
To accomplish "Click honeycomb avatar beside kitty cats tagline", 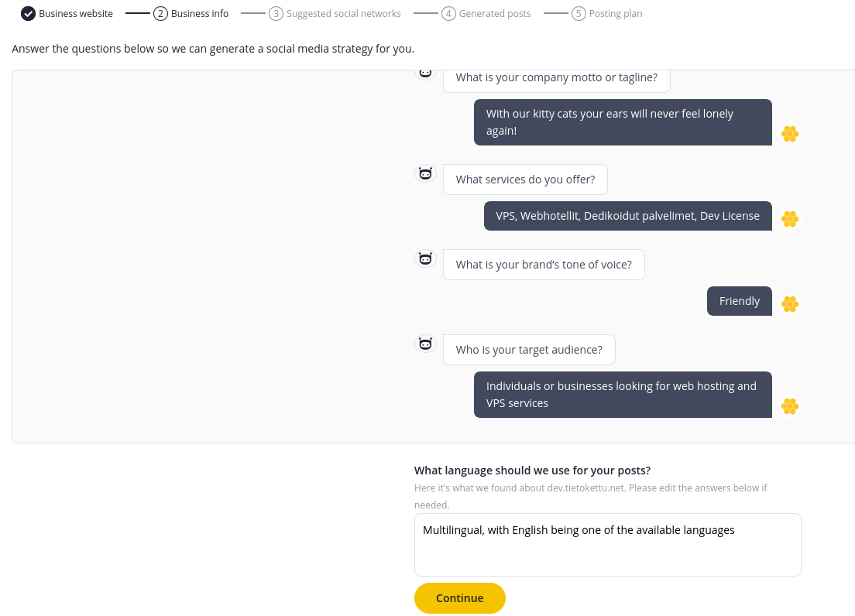I will pyautogui.click(x=790, y=134).
